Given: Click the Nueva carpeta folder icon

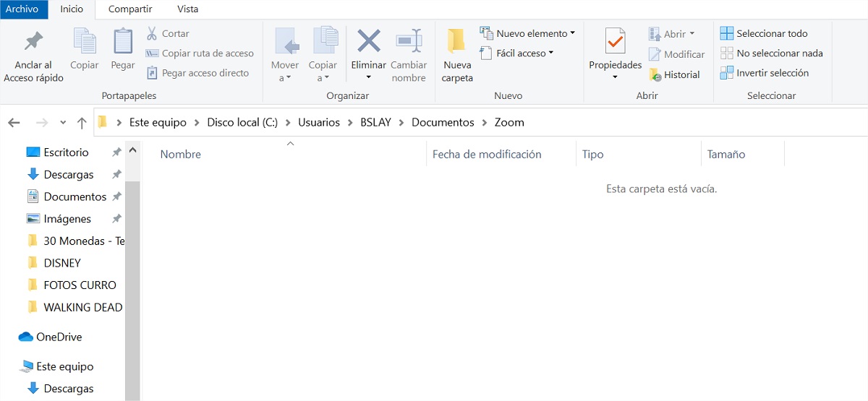Looking at the screenshot, I should tap(456, 42).
